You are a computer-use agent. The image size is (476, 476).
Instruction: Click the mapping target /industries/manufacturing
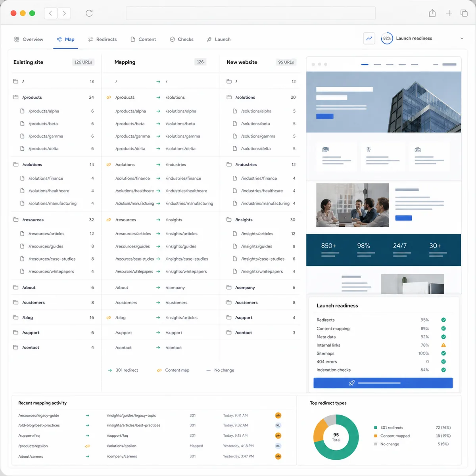click(189, 203)
